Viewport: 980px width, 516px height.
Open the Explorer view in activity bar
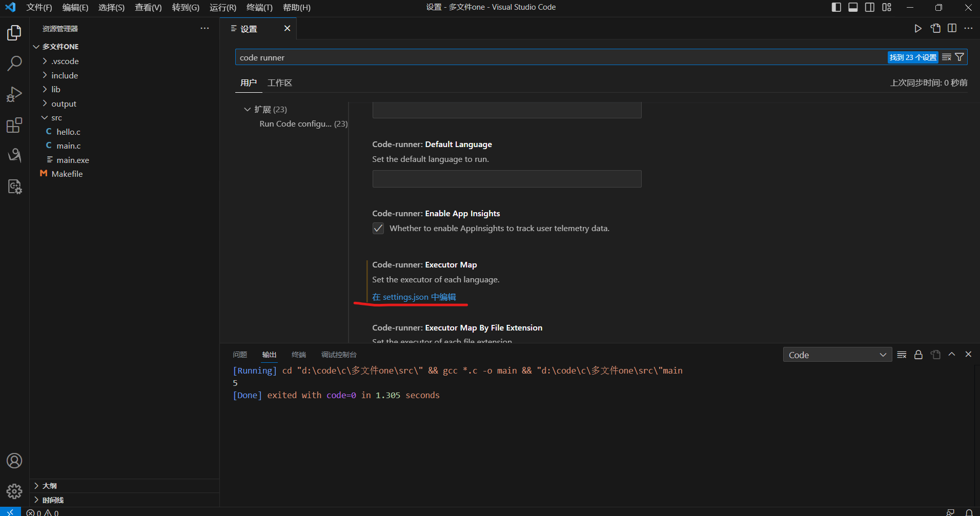[x=14, y=33]
